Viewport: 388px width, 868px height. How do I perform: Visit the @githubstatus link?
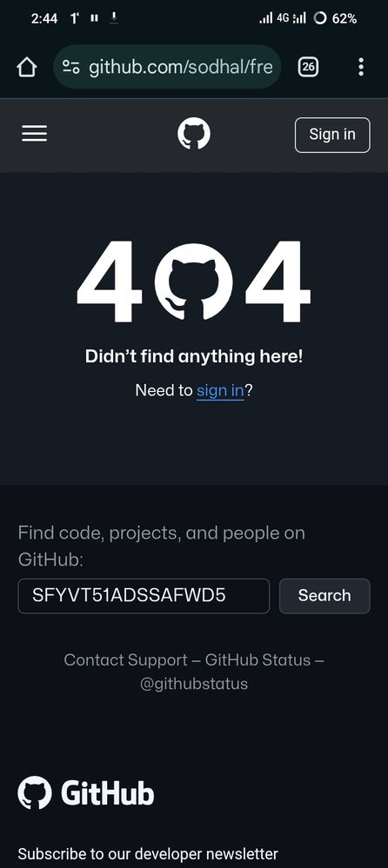coord(194,684)
